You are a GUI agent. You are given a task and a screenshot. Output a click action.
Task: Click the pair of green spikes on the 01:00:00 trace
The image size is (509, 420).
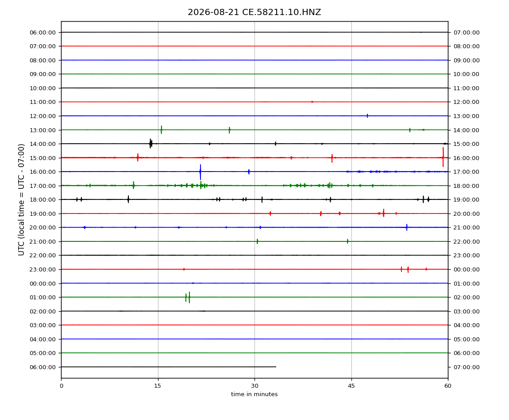[x=188, y=298]
